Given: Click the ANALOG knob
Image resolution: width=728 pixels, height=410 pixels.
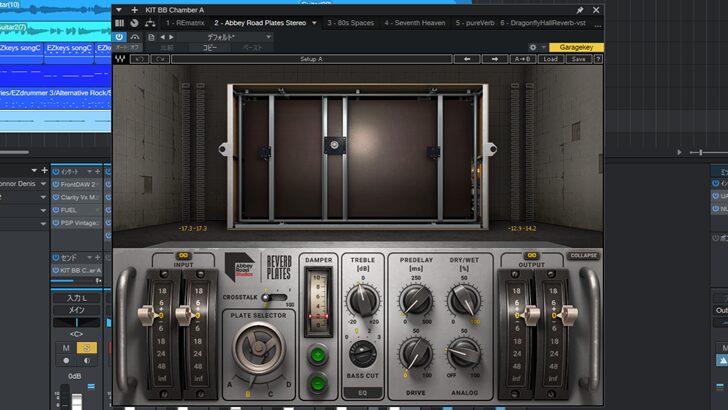Looking at the screenshot, I should tap(464, 354).
